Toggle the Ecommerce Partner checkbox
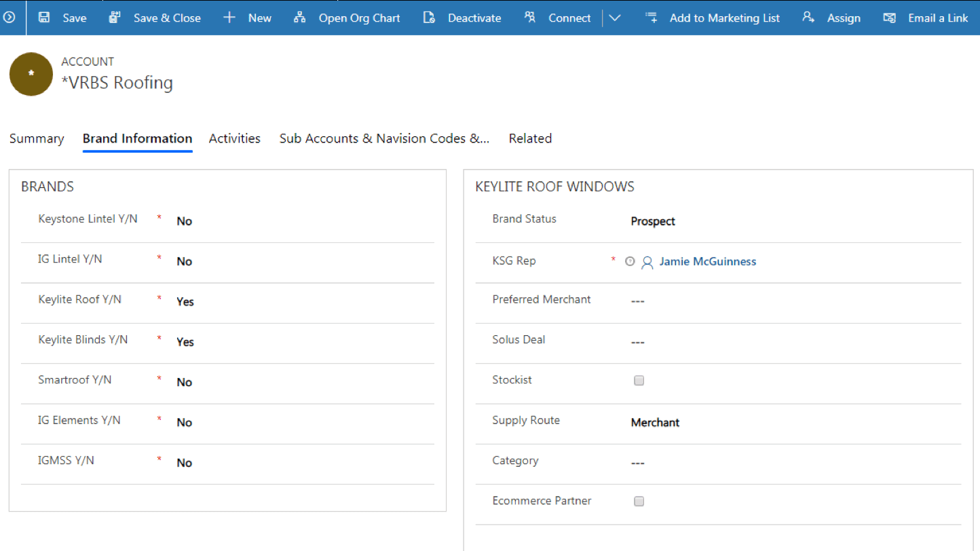Viewport: 980px width, 551px height. coord(639,501)
